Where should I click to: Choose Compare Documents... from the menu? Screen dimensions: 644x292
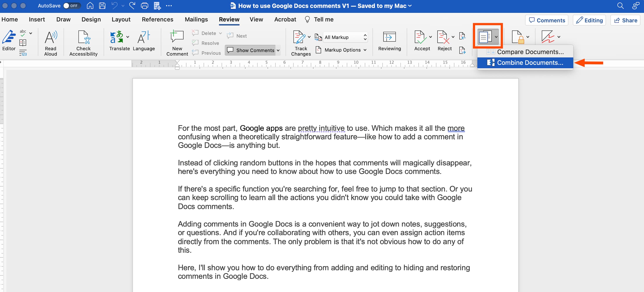tap(525, 52)
